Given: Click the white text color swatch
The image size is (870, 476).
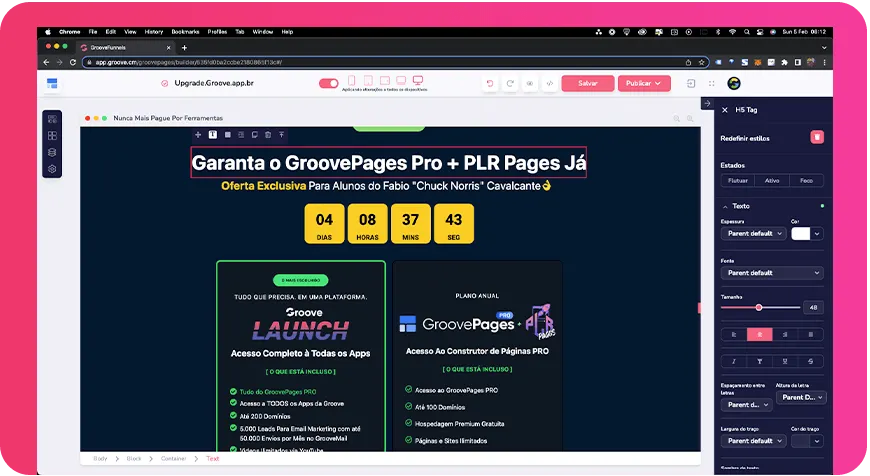Looking at the screenshot, I should [x=801, y=234].
